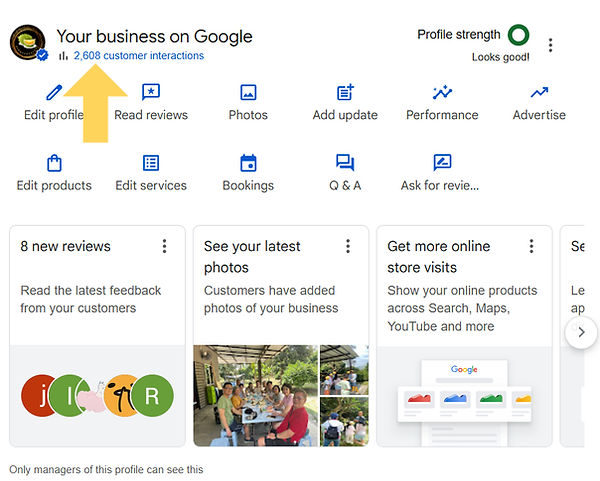Click the 'Looks good!' status text
Image resolution: width=600 pixels, height=481 pixels.
coord(501,57)
